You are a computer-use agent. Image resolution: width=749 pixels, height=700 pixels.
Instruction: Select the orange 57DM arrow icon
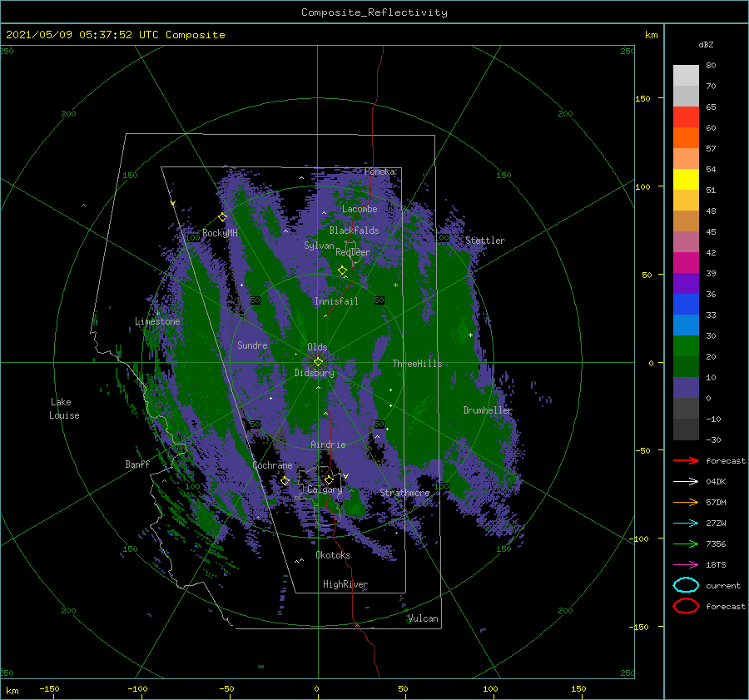[686, 502]
